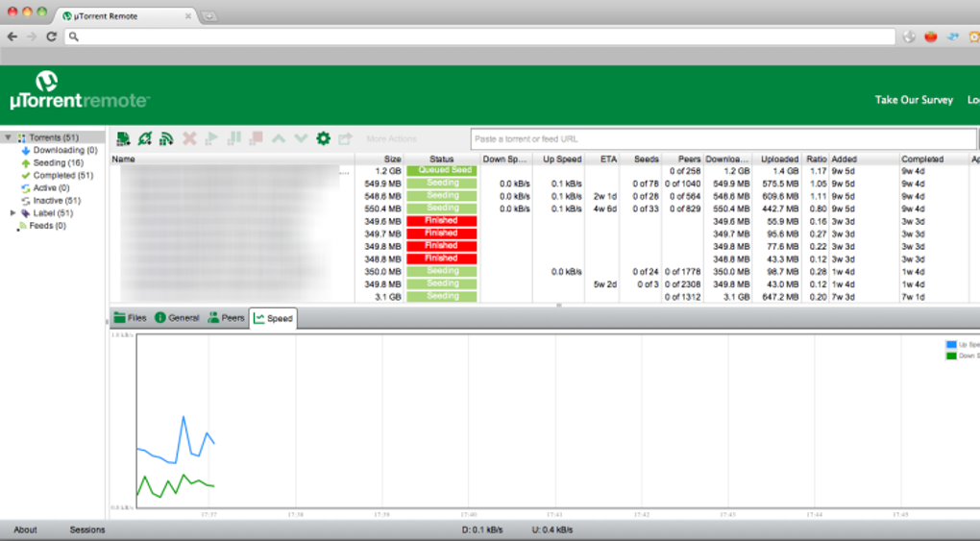Screen dimensions: 980x541
Task: Switch to the General tab
Action: (177, 318)
